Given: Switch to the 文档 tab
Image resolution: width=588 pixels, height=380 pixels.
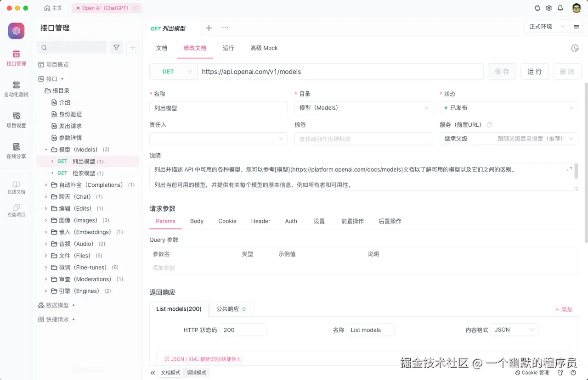Looking at the screenshot, I should [x=162, y=48].
